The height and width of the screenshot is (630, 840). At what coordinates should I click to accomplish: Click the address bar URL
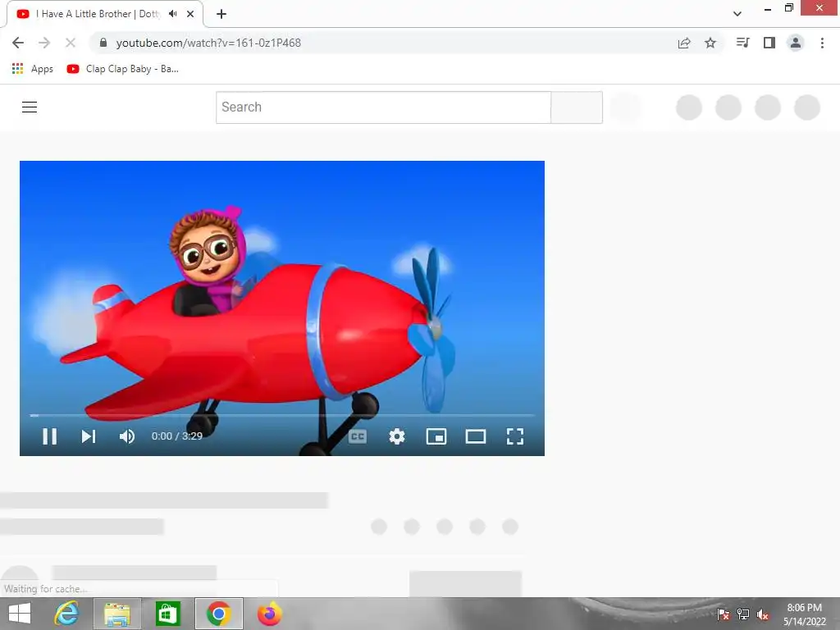208,43
